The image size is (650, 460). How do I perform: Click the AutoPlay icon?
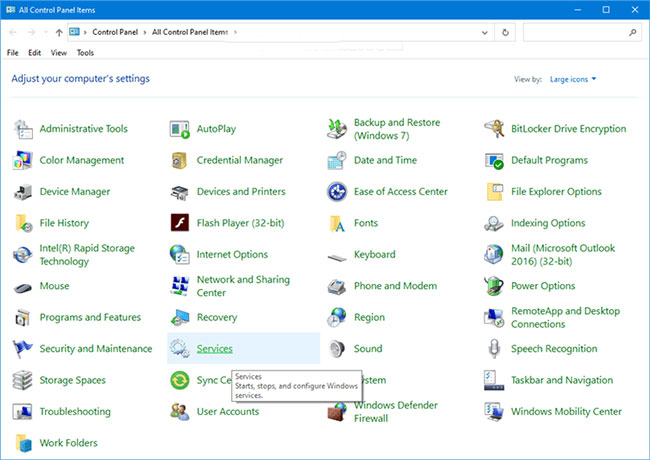coord(180,129)
